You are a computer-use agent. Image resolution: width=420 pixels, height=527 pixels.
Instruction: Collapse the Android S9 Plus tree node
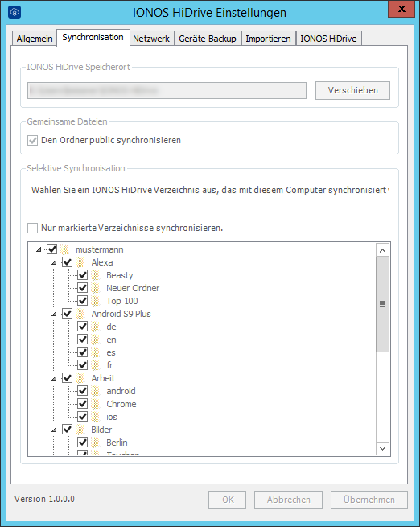pos(54,314)
